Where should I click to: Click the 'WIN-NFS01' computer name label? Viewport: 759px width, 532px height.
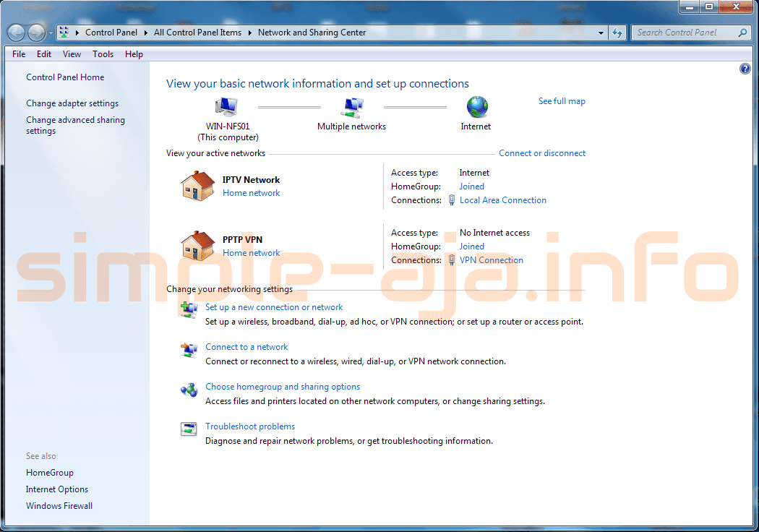228,126
